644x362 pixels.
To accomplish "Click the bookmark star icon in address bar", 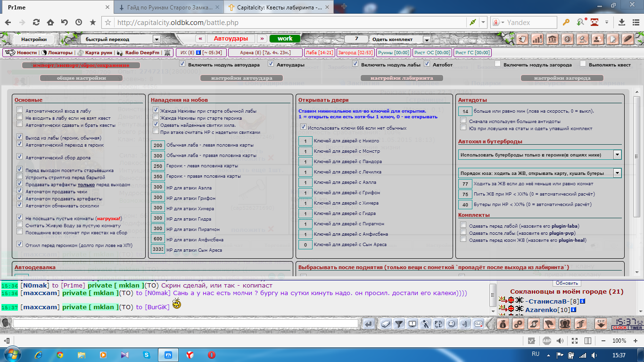I will click(x=107, y=22).
